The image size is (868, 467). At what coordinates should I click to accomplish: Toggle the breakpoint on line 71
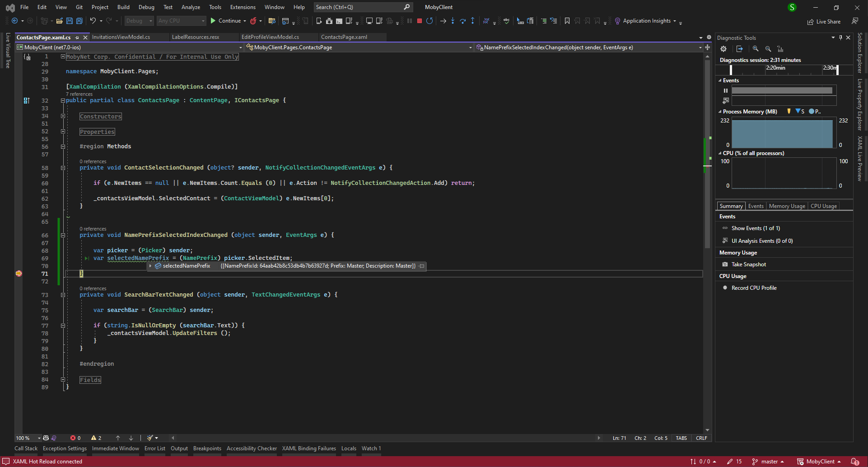[19, 274]
